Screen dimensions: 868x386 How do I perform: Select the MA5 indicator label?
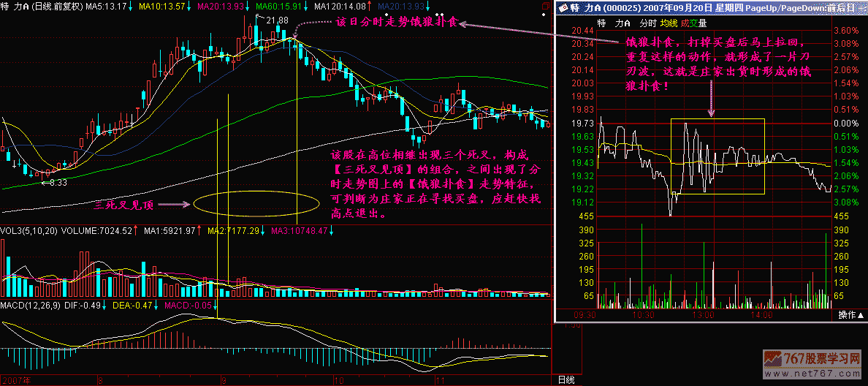tap(106, 6)
